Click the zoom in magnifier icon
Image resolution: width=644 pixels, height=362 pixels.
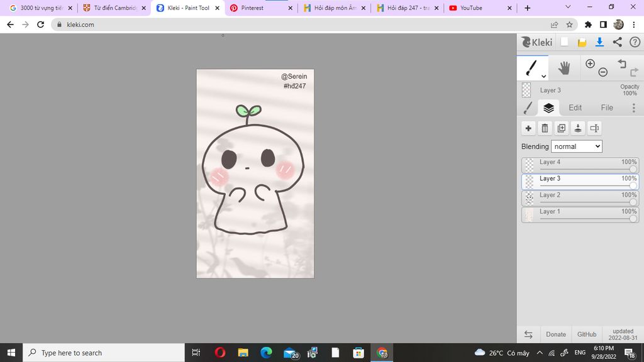(590, 63)
